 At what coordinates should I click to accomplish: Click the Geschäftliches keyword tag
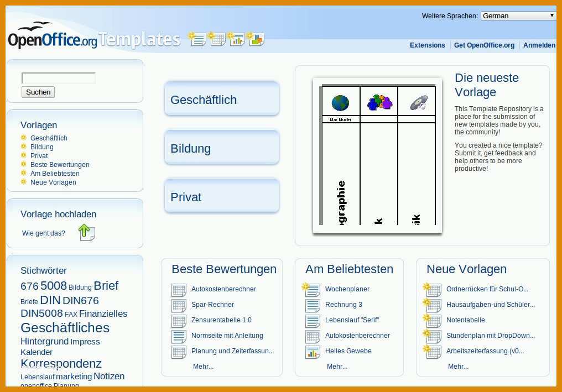click(x=65, y=327)
